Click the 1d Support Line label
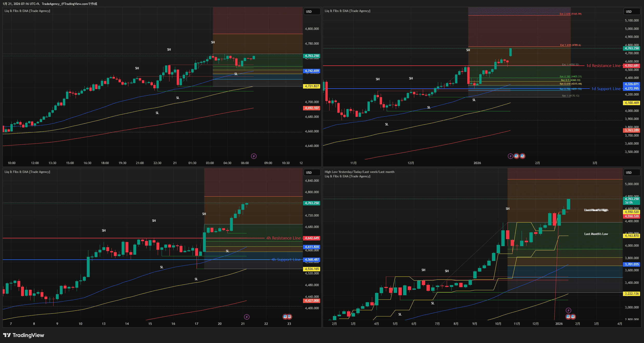 606,89
